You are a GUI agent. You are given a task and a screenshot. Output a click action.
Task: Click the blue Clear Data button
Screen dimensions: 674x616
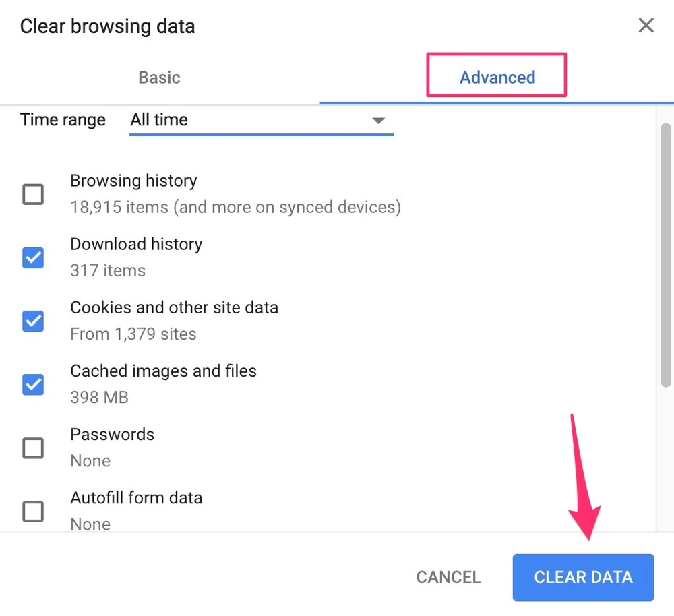pyautogui.click(x=583, y=578)
